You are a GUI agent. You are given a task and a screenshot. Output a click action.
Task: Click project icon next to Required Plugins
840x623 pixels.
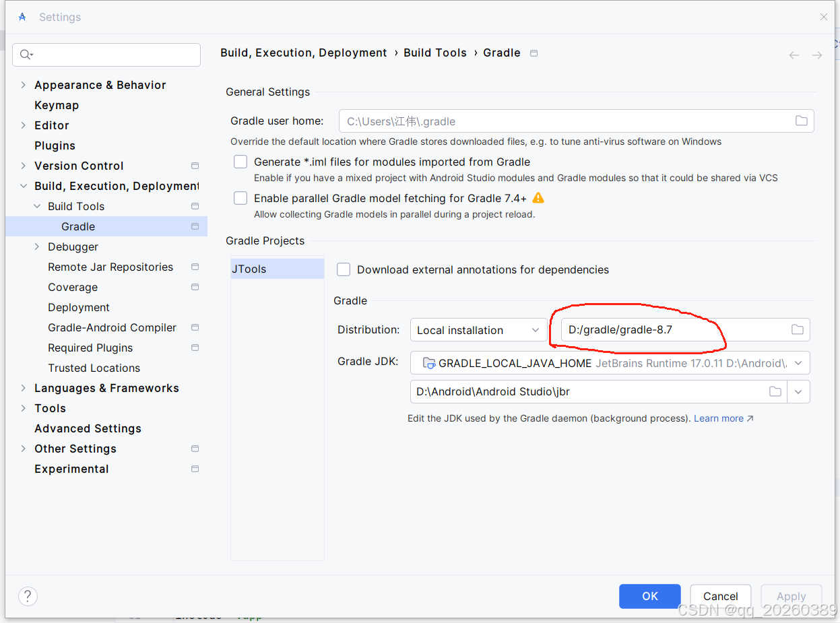click(195, 348)
